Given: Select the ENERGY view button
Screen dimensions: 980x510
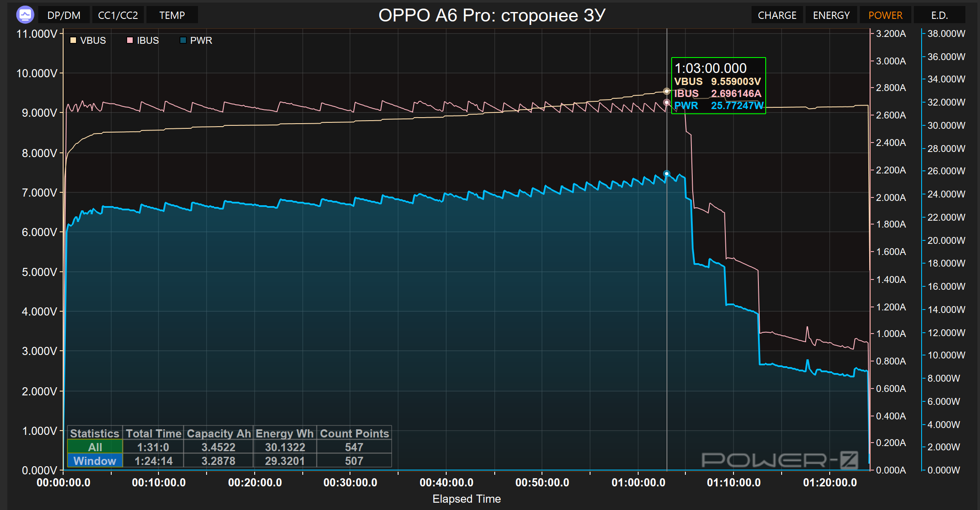Looking at the screenshot, I should pyautogui.click(x=831, y=15).
